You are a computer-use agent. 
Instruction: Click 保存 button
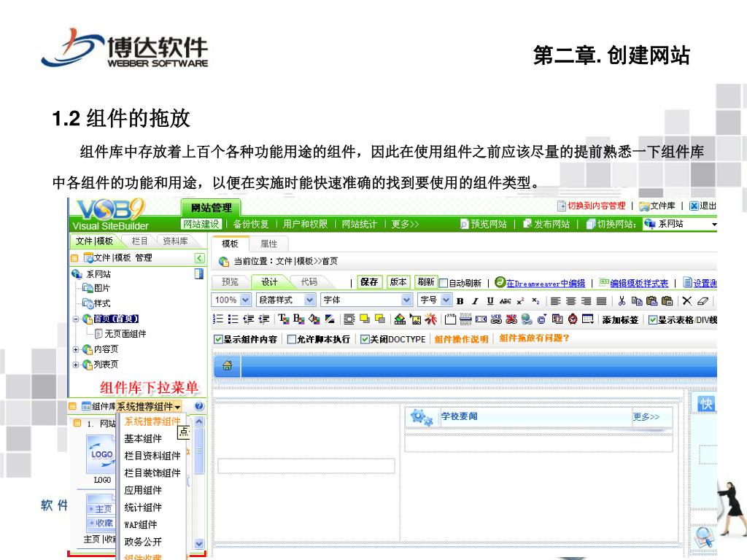(x=368, y=282)
